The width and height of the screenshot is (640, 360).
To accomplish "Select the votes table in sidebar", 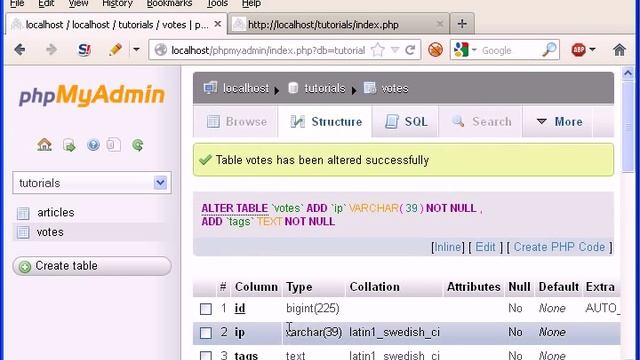I will tap(50, 232).
